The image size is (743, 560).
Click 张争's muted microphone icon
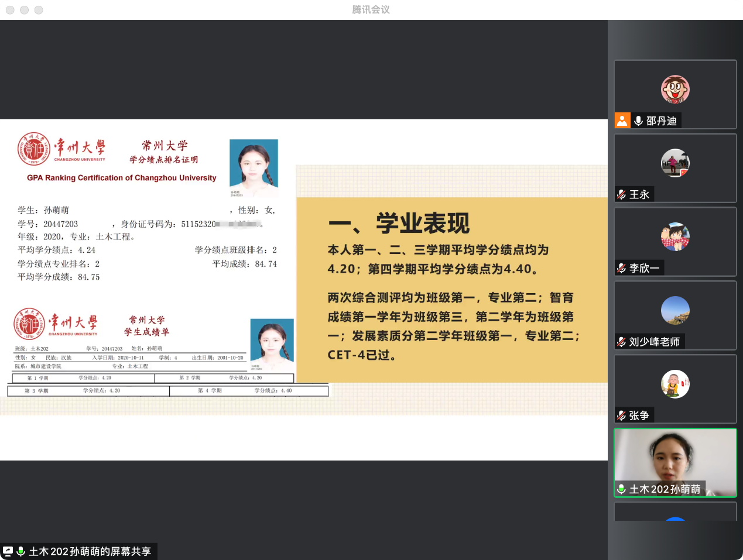[622, 415]
